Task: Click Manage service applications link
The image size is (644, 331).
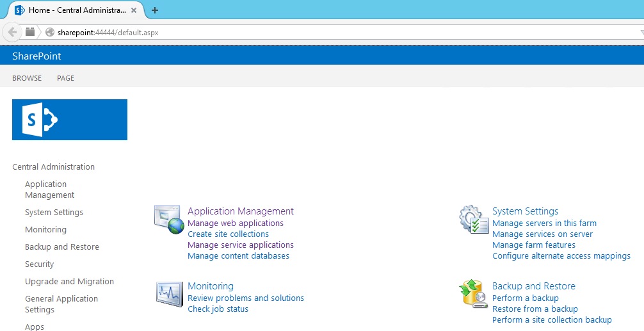Action: (x=241, y=245)
